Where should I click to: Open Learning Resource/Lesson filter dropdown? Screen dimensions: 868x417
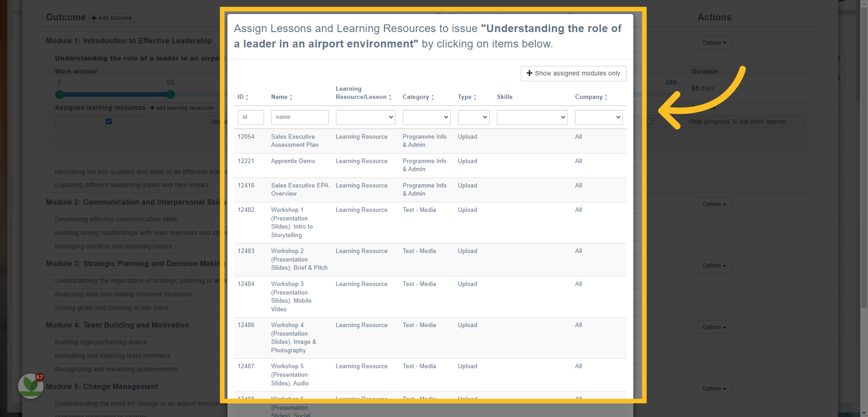tap(366, 117)
